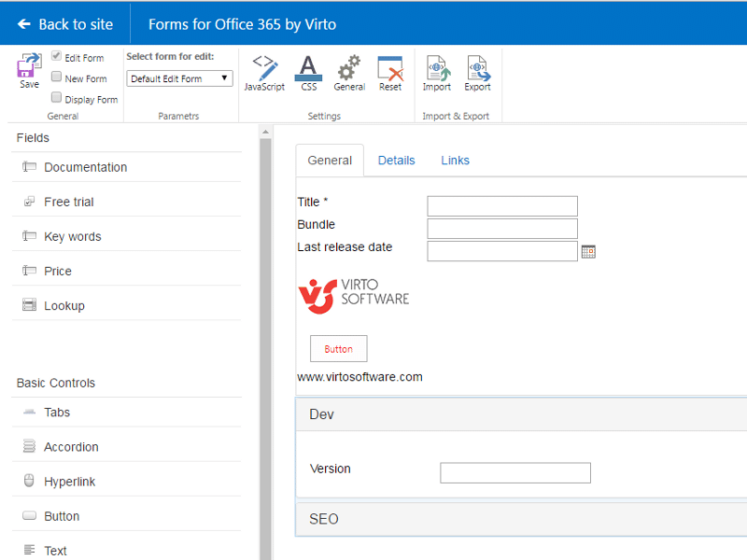Click the Export form icon

click(478, 68)
